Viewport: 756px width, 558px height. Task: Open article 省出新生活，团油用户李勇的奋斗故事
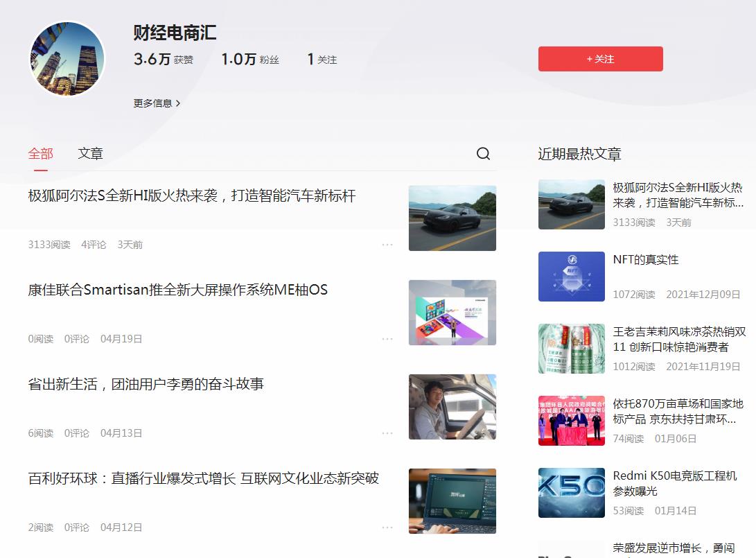click(x=146, y=384)
